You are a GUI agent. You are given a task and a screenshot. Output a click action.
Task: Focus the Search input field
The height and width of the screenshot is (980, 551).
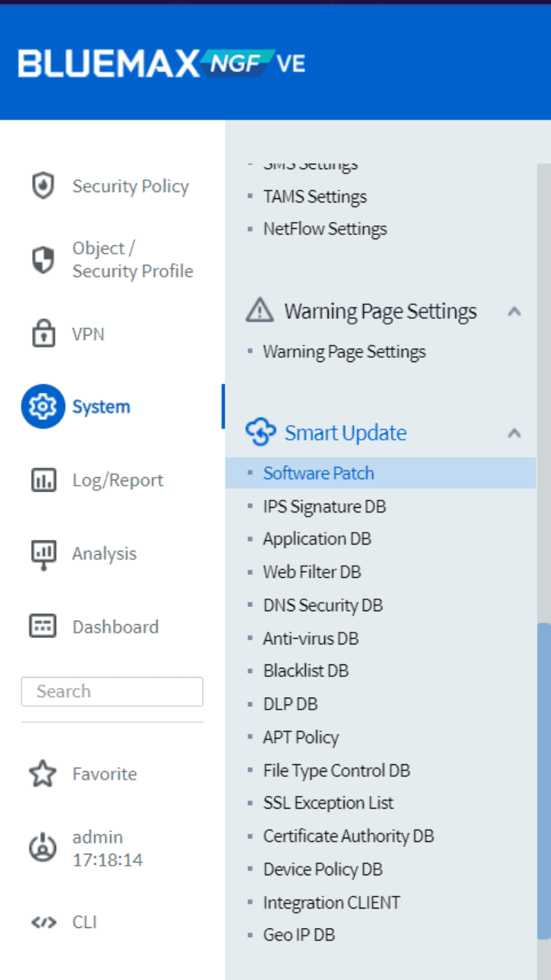click(112, 691)
